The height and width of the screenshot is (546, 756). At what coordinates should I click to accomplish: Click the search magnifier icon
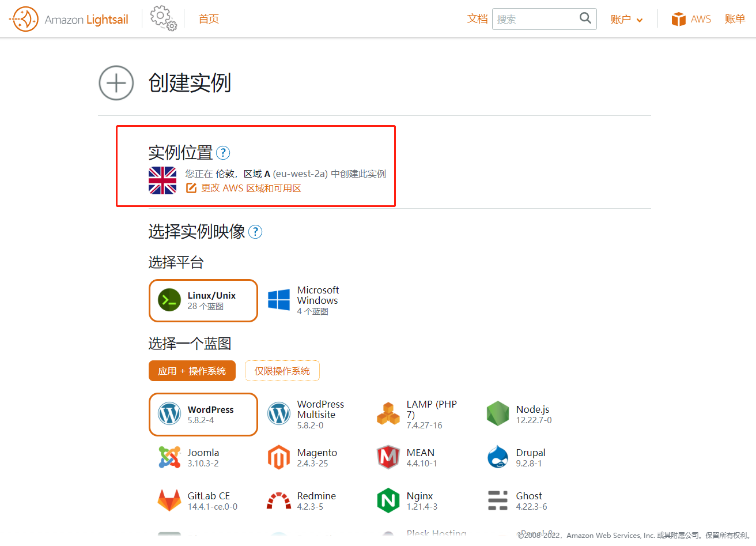tap(585, 18)
